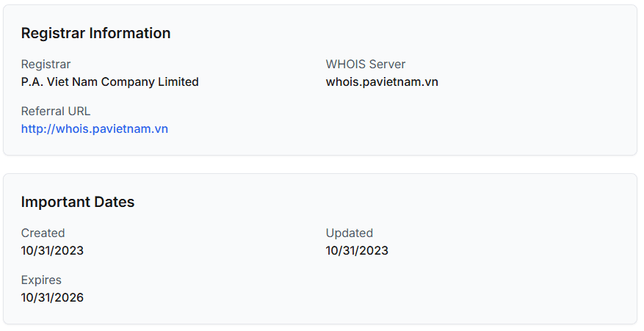Select the P.A. Viet Nam Company Limited text

(x=110, y=82)
